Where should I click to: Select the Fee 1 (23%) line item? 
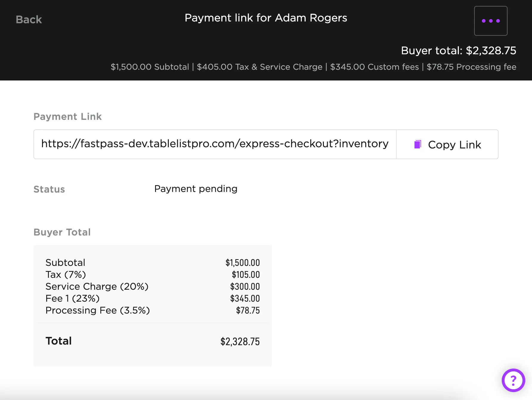[72, 298]
